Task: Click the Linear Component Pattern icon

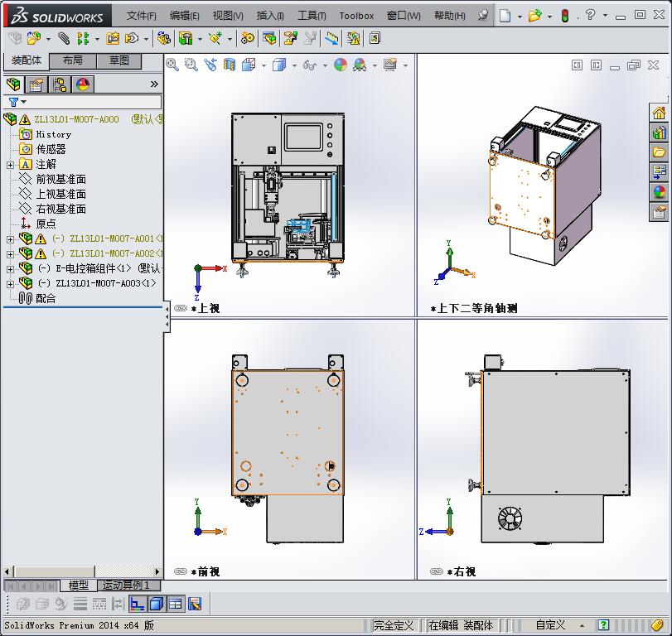Action: [x=83, y=39]
